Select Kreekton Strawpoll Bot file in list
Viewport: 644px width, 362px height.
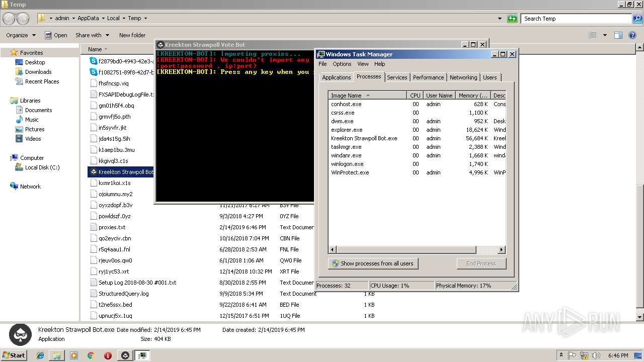122,172
